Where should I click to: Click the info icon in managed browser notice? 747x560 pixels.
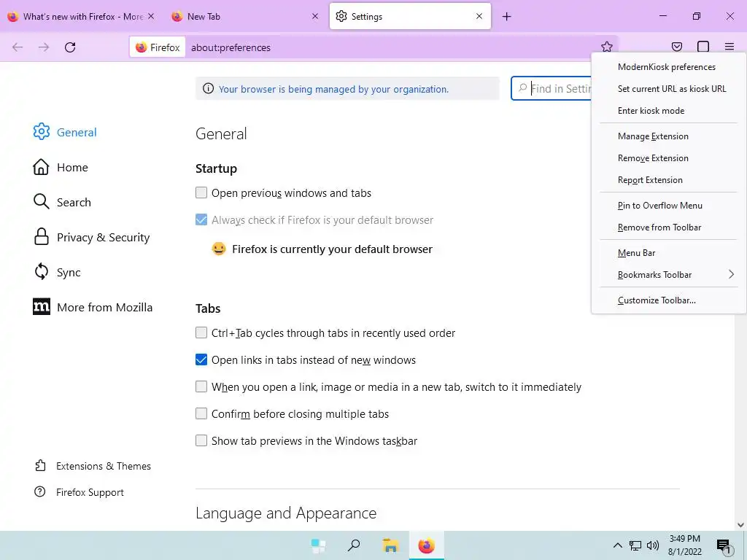208,88
